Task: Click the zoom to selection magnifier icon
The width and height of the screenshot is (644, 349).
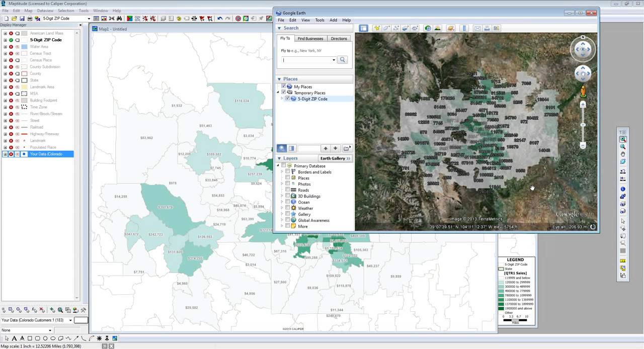Action: coord(60,310)
